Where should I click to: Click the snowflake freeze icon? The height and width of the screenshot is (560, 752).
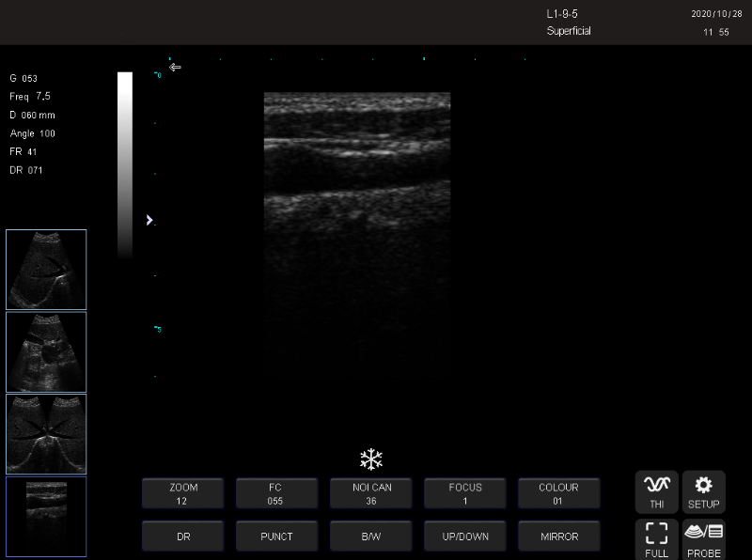371,459
